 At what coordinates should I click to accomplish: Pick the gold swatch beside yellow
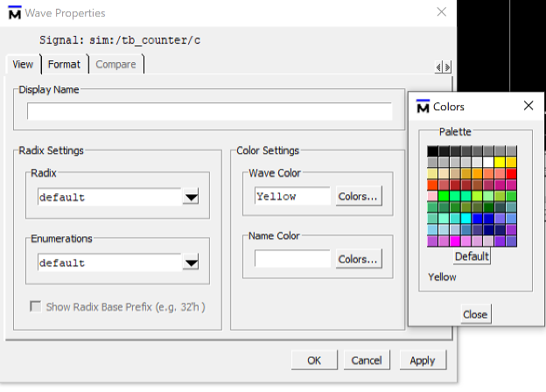click(x=511, y=162)
